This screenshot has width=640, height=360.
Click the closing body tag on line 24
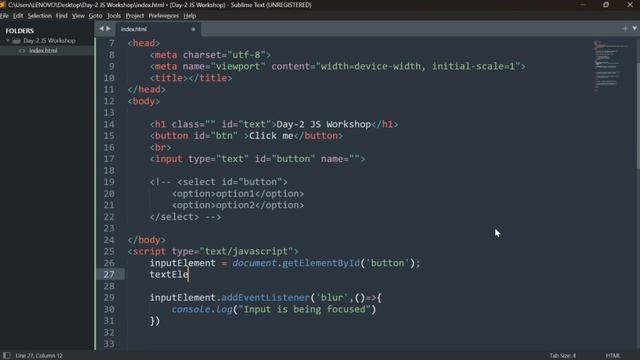[147, 240]
